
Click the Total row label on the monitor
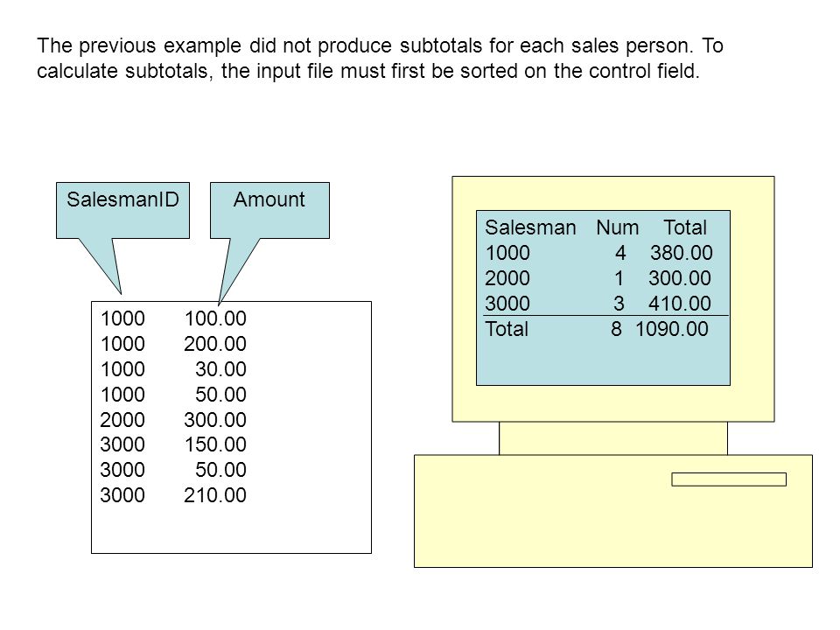click(x=507, y=328)
